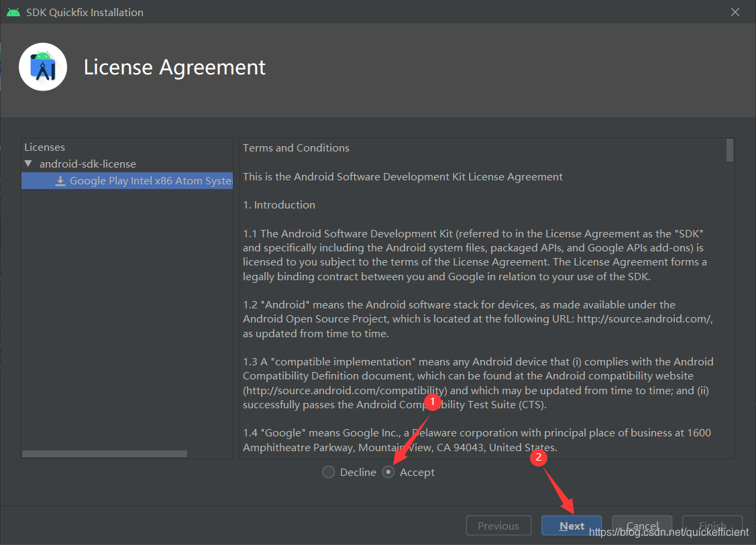Click the '1. Introduction' line
The image size is (756, 545).
click(x=279, y=205)
